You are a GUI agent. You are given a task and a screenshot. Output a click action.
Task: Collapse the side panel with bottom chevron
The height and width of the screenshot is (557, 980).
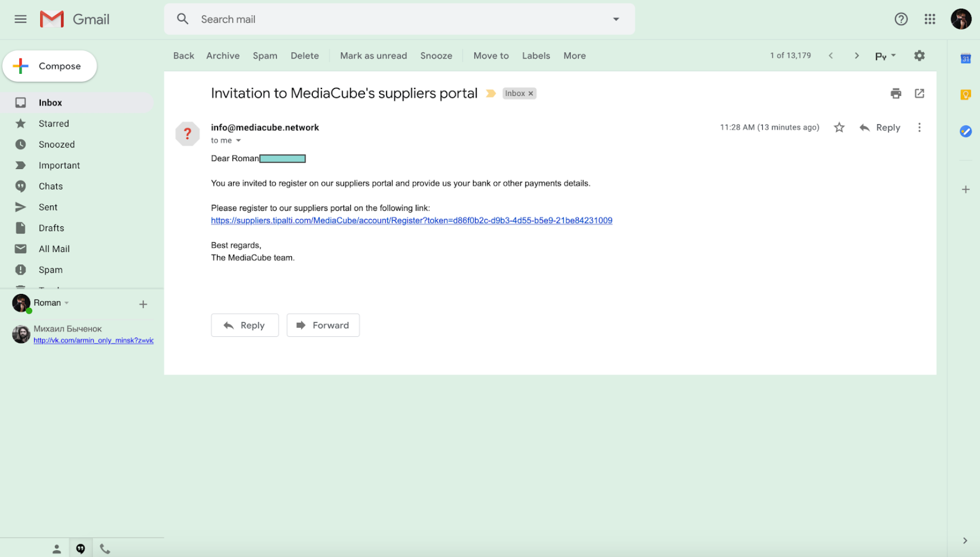[x=965, y=541]
